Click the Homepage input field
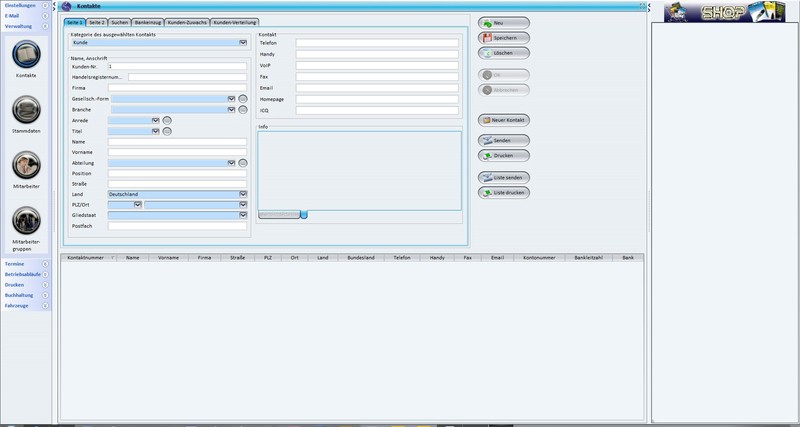Screen dimensions: 800x427 point(377,99)
